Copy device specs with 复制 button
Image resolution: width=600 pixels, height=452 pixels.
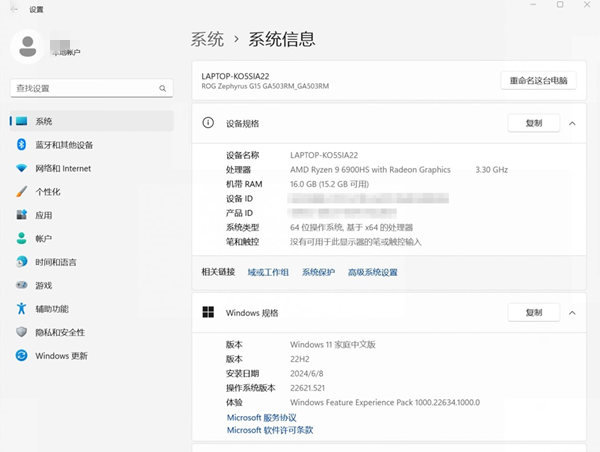pos(534,123)
